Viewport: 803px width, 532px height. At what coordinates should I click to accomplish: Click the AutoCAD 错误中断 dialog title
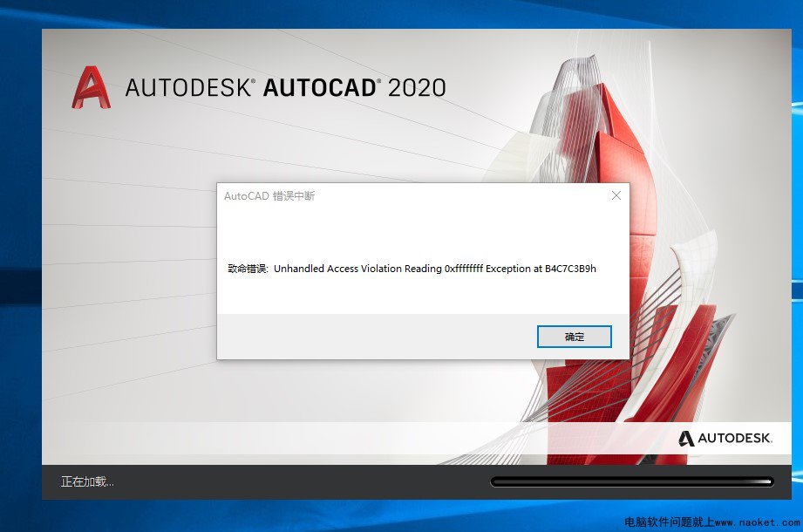click(269, 196)
